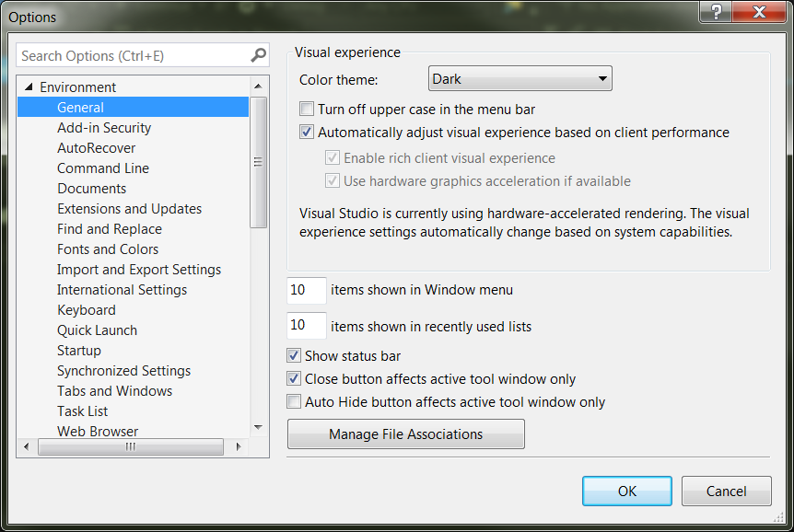This screenshot has width=794, height=532.
Task: Select Add-in Security settings
Action: (x=104, y=128)
